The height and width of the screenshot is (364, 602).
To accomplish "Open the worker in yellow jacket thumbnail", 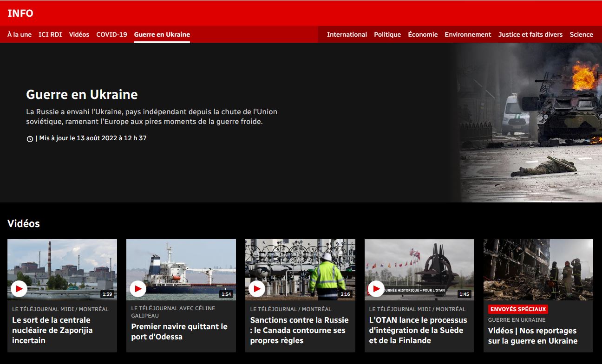I will coord(300,270).
